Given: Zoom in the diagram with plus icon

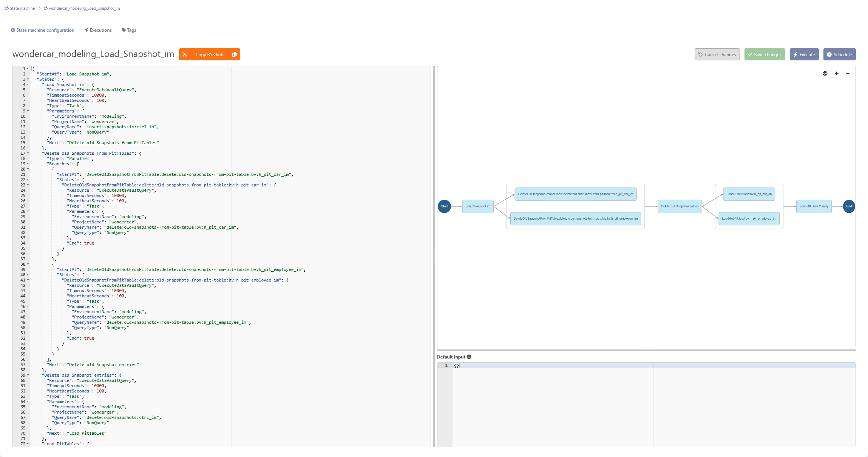Looking at the screenshot, I should (836, 74).
